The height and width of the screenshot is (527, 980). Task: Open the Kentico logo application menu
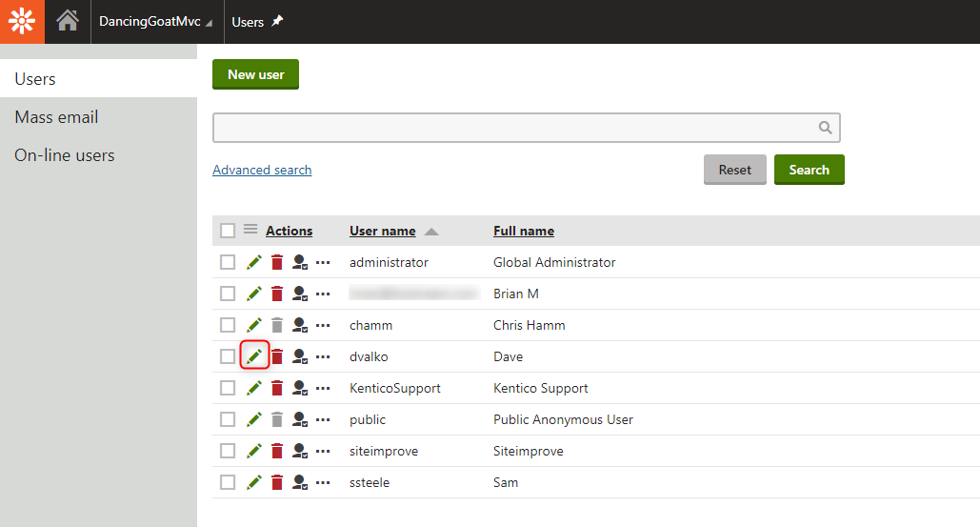pyautogui.click(x=22, y=21)
